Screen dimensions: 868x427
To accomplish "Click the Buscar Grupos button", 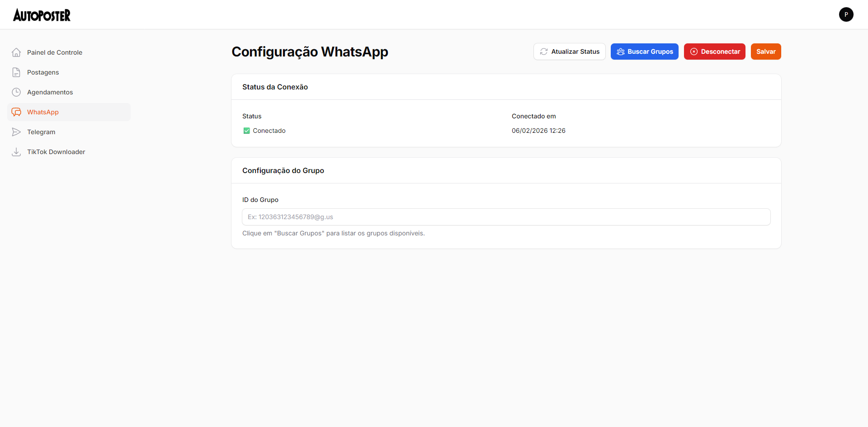I will (644, 52).
